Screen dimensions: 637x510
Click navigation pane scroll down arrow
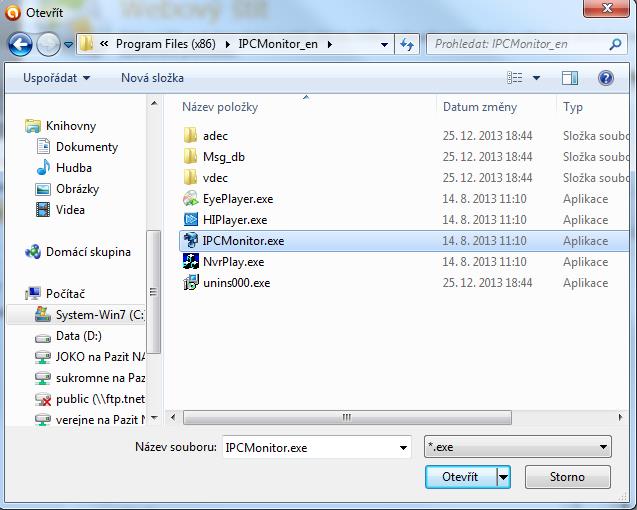click(x=154, y=417)
